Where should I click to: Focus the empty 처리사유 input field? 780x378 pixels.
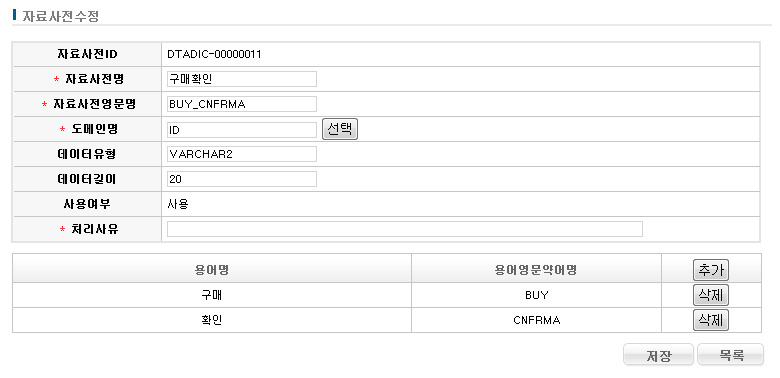click(x=405, y=229)
